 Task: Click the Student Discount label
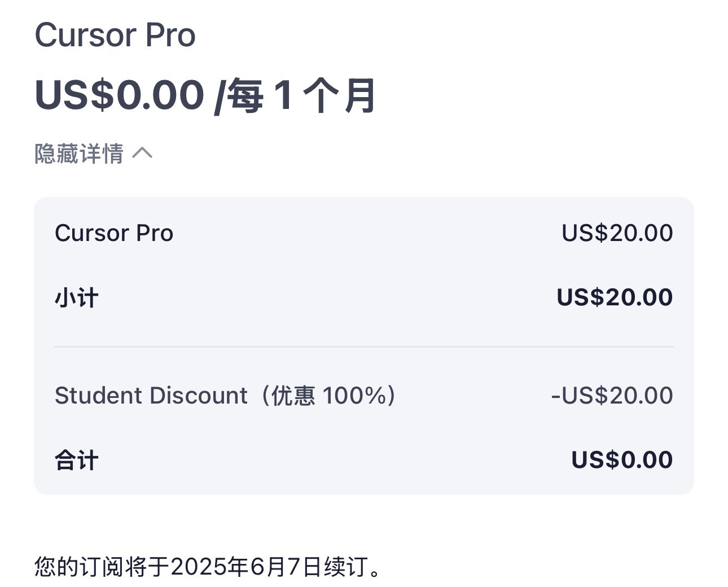point(151,396)
